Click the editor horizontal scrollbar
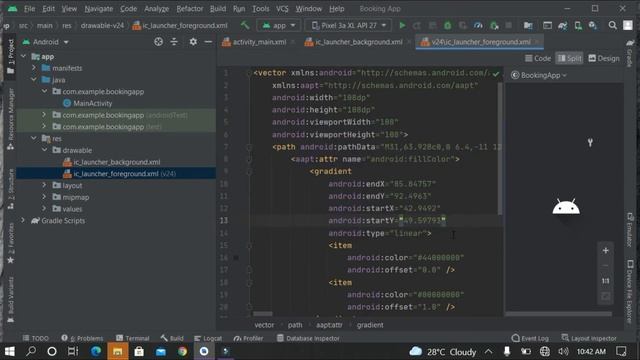Viewport: 640px width, 360px height. tap(262, 314)
